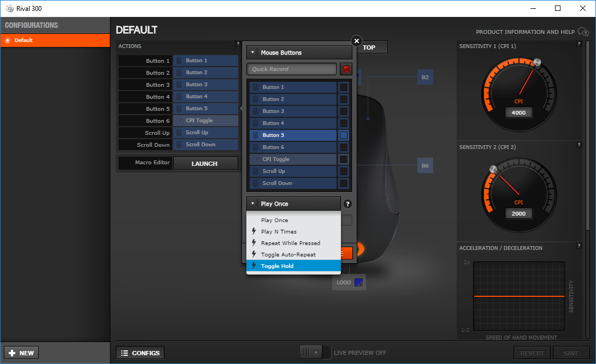This screenshot has height=364, width=596.
Task: Open action dropdown for Button 2
Action: point(205,73)
